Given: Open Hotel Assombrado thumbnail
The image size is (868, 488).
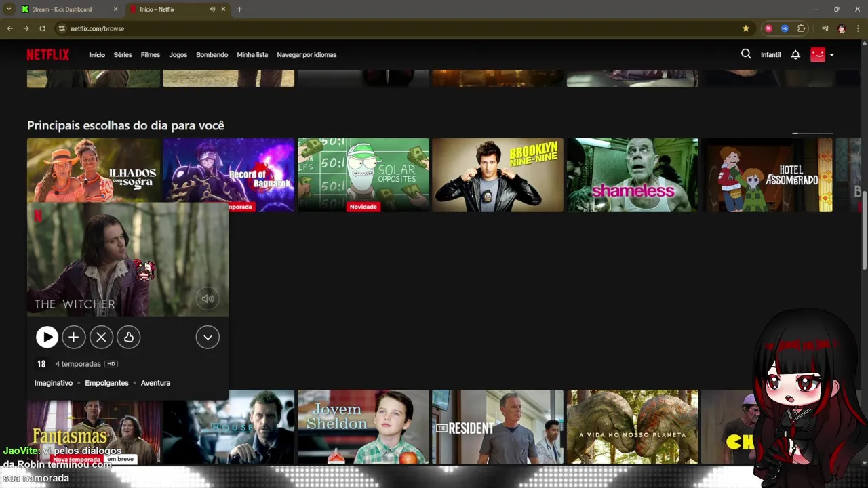Looking at the screenshot, I should pyautogui.click(x=767, y=175).
